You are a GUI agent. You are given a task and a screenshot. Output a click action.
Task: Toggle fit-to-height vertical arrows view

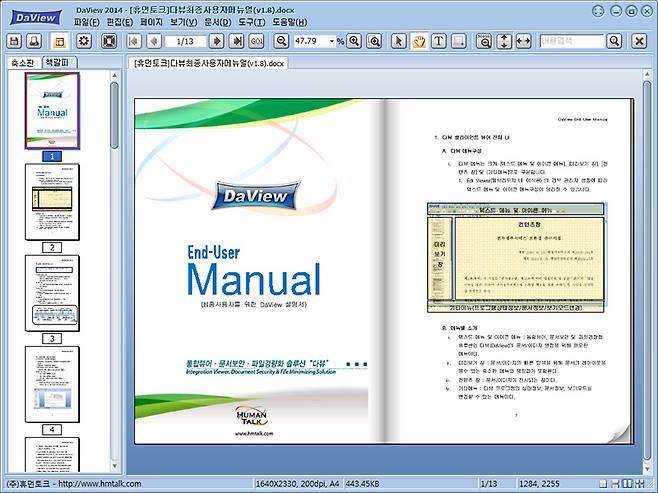coord(505,41)
